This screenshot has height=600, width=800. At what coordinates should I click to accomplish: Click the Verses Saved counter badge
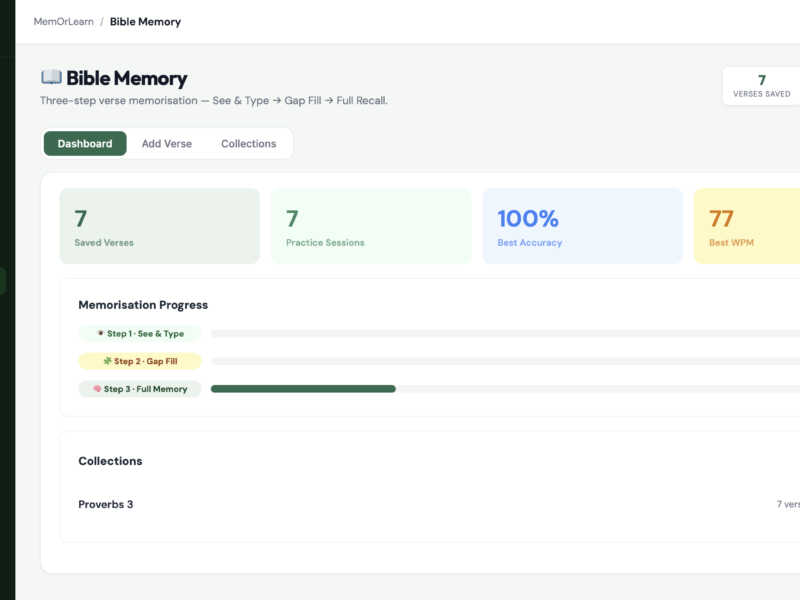click(x=761, y=86)
